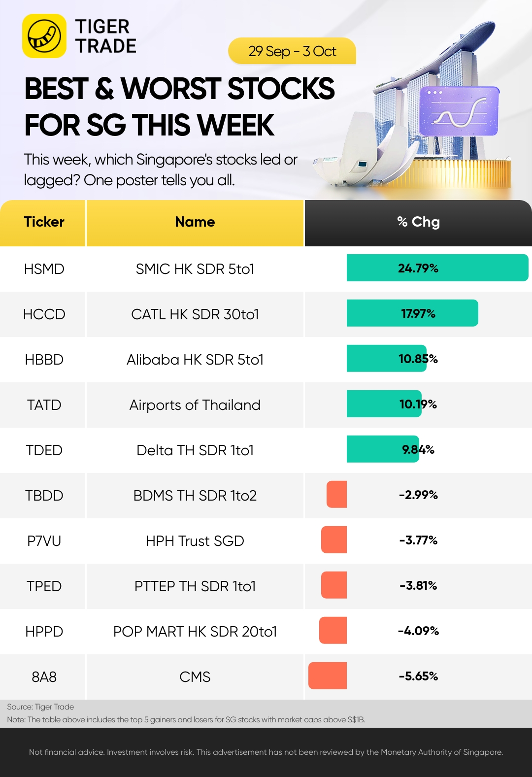The image size is (532, 777).
Task: Click the 8A8 ticker cell
Action: click(44, 677)
